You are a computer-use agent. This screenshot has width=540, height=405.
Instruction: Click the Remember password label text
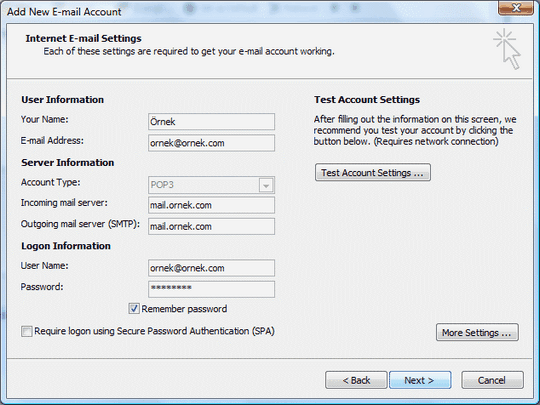[184, 309]
